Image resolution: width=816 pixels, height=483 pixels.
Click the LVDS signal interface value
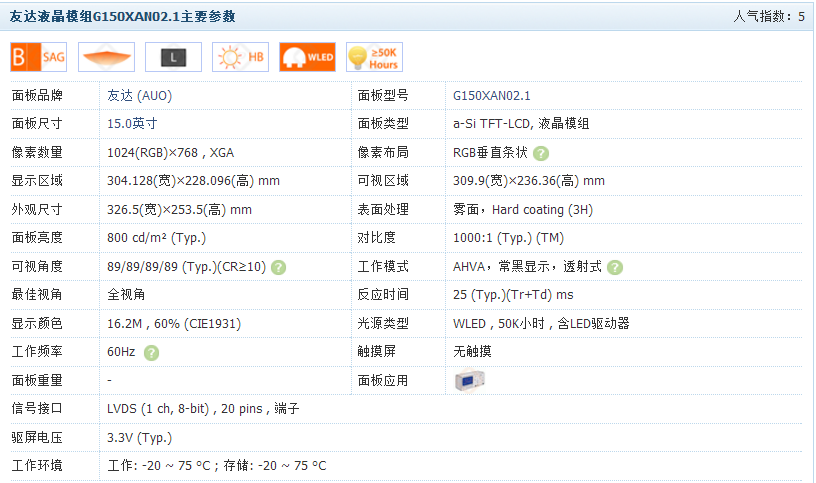point(203,409)
